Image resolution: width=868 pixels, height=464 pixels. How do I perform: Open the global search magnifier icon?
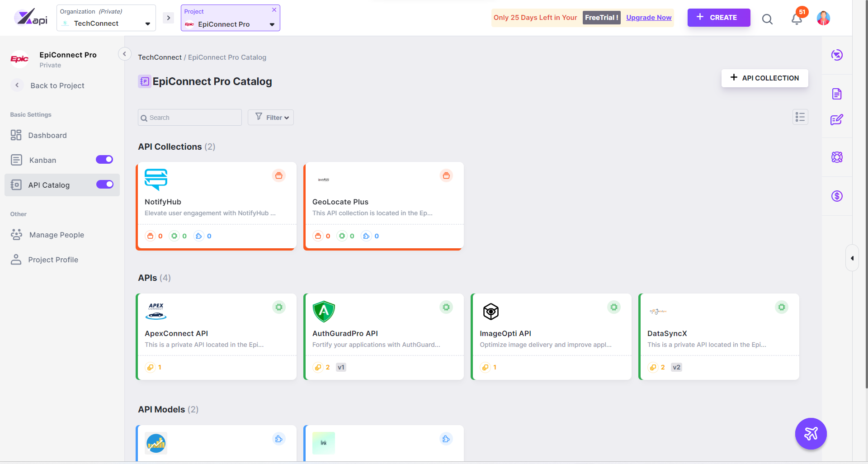click(x=767, y=19)
